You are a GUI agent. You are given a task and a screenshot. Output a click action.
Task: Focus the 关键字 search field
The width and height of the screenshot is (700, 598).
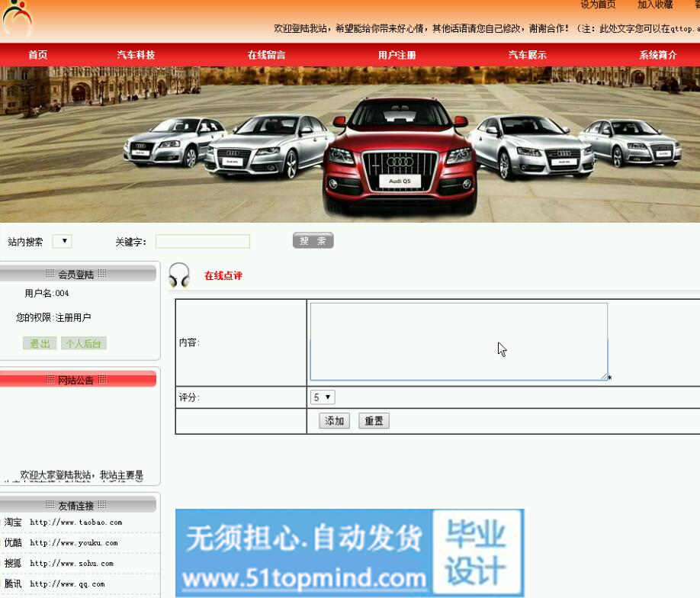click(203, 241)
